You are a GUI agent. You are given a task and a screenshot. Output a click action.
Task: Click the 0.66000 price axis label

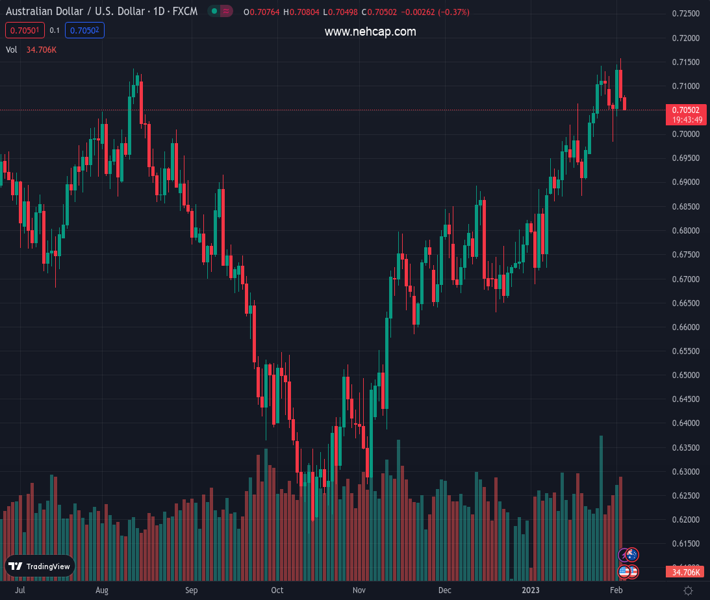click(x=686, y=327)
